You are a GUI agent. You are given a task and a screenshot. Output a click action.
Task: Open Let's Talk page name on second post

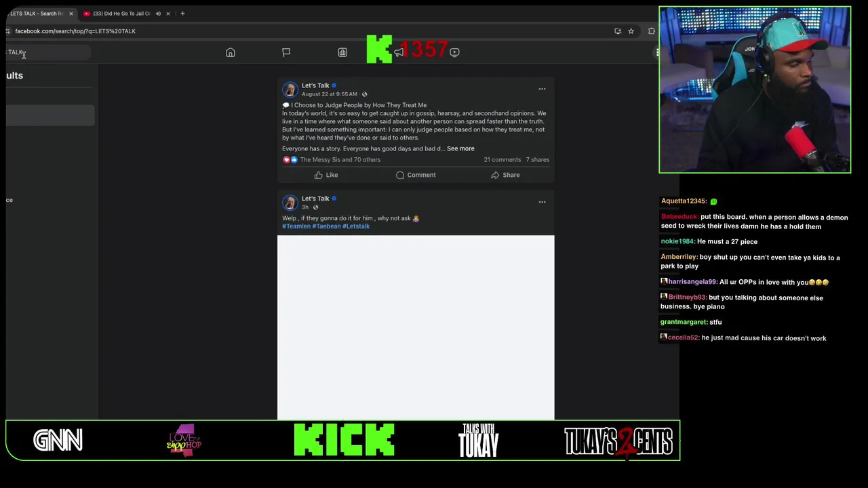pyautogui.click(x=315, y=199)
